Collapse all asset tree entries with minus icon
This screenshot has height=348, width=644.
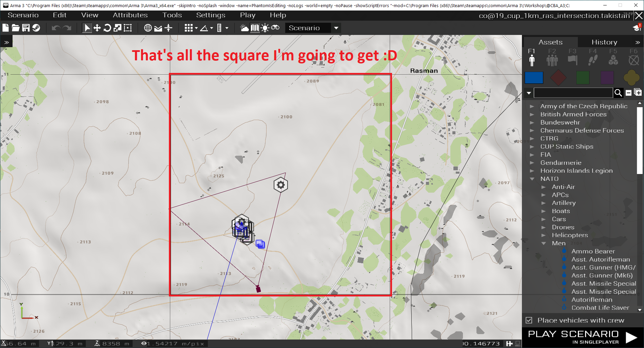pos(628,93)
